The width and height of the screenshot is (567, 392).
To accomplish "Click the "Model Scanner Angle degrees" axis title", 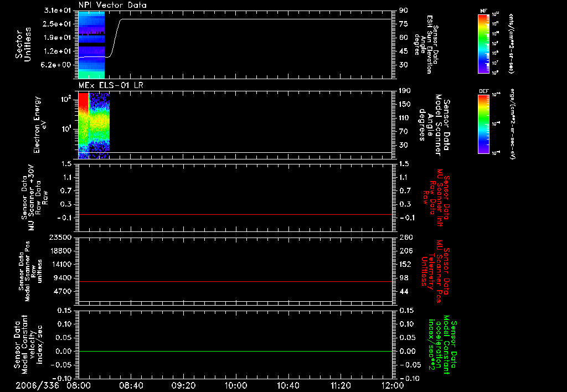I will 434,125.
